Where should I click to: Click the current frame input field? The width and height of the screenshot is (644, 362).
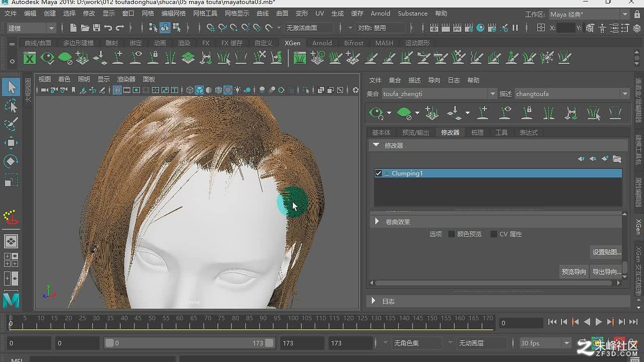tap(521, 323)
